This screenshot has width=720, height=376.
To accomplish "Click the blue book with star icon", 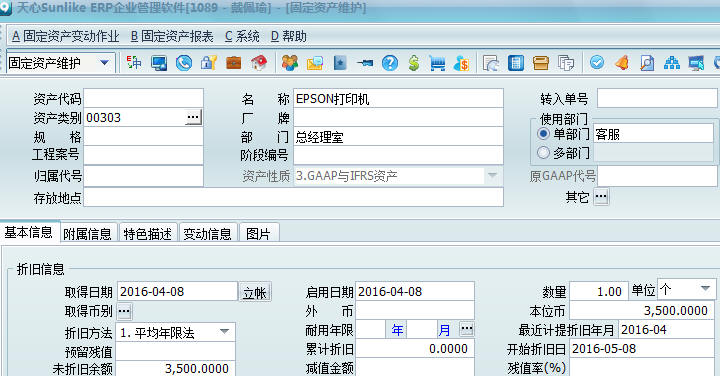I will coord(340,63).
